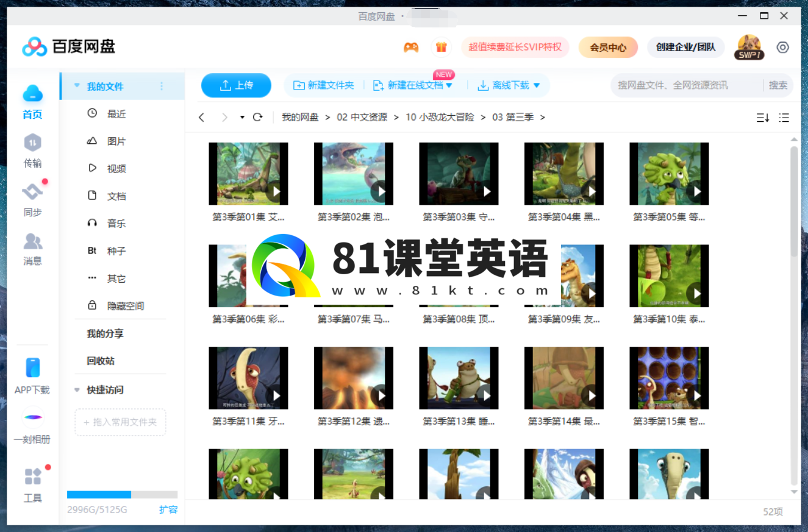Select video 第3季第01集 thumbnail
808x532 pixels.
(248, 174)
